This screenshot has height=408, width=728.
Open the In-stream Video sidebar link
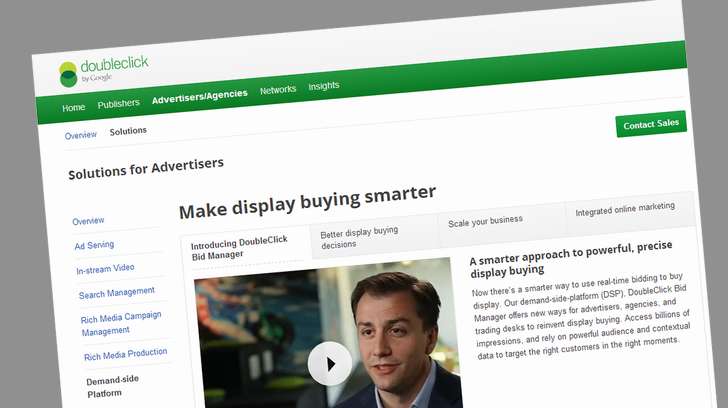(105, 269)
